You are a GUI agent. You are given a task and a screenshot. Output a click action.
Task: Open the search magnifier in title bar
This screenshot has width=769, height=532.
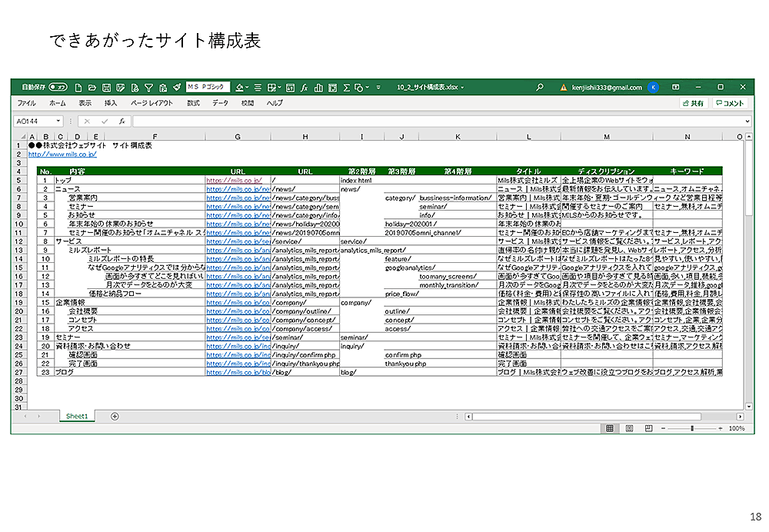[540, 88]
